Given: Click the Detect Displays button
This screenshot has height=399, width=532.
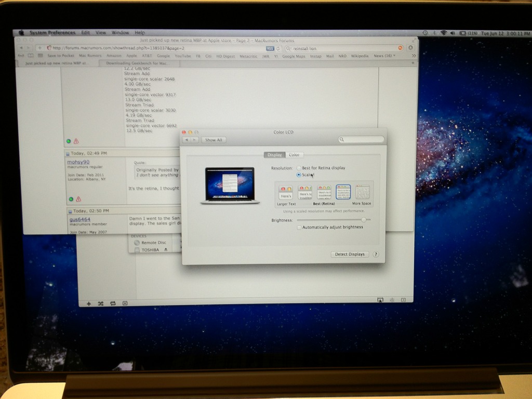Looking at the screenshot, I should tap(350, 254).
